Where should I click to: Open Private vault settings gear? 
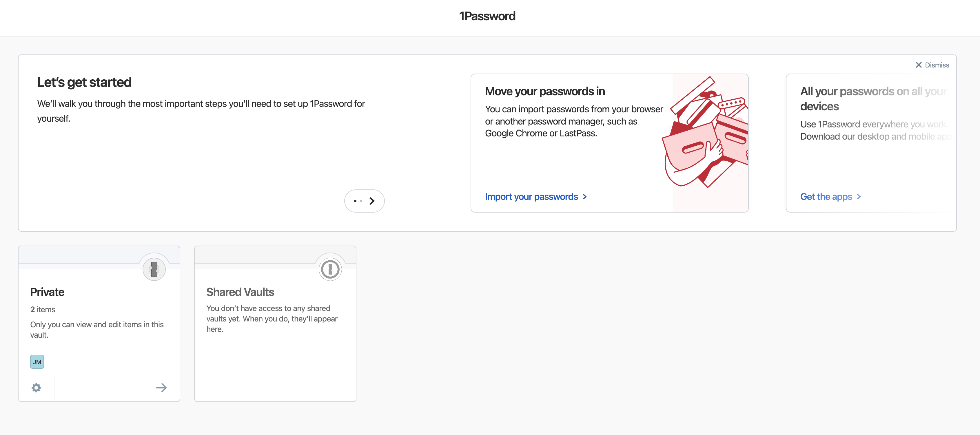pyautogui.click(x=36, y=388)
